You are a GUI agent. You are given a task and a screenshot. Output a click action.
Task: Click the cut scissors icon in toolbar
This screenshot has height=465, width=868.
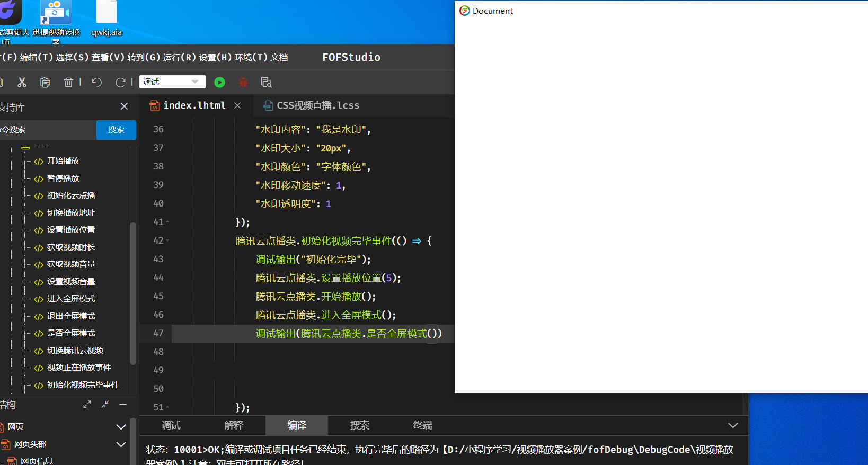point(22,82)
